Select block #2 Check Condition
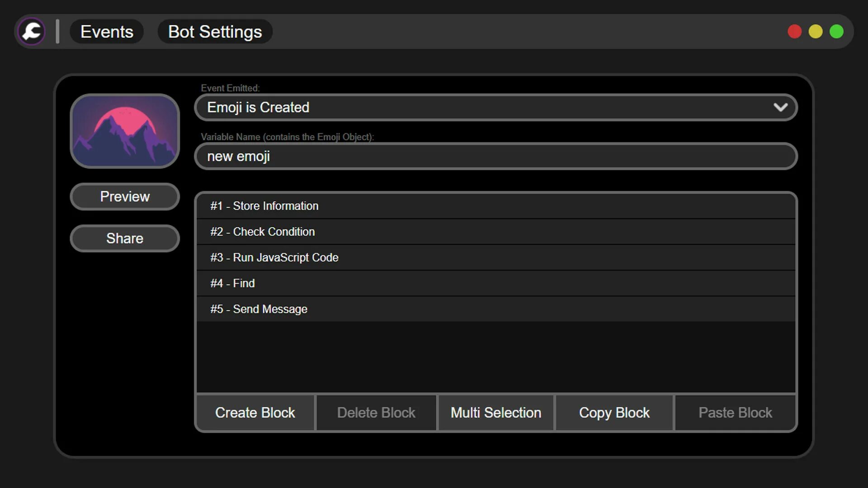The height and width of the screenshot is (488, 868). [x=495, y=232]
